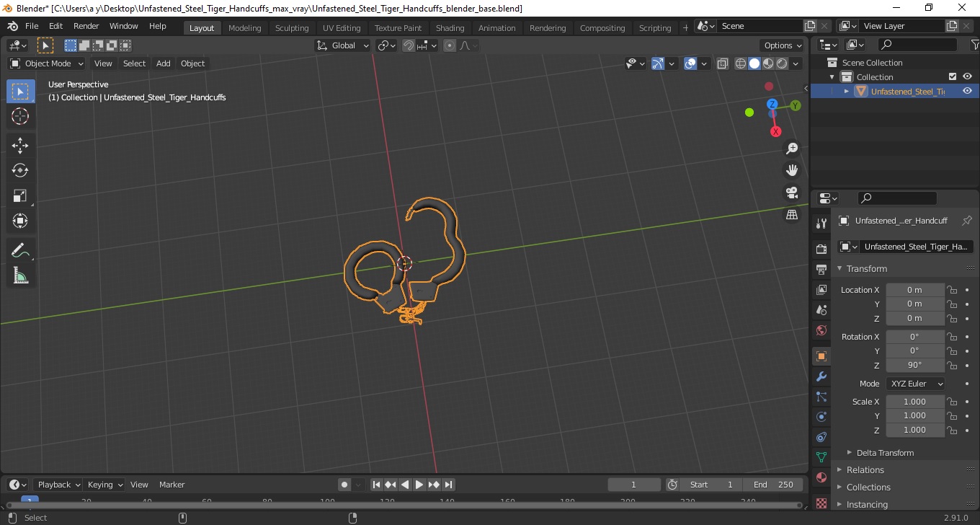Image resolution: width=980 pixels, height=525 pixels.
Task: Open the viewport Add menu
Action: click(x=164, y=63)
